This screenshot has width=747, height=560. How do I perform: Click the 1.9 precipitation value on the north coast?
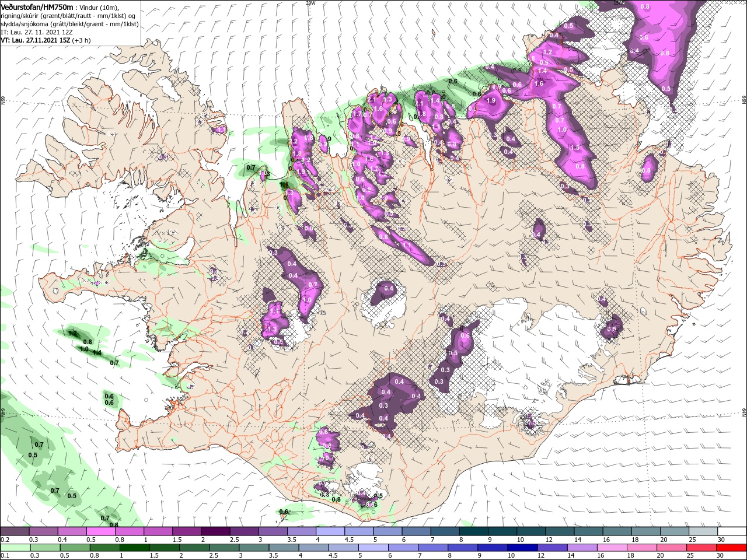[491, 100]
